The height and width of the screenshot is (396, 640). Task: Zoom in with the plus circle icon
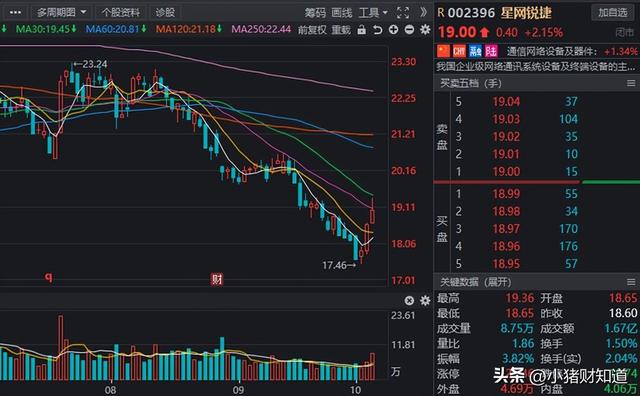[393, 29]
